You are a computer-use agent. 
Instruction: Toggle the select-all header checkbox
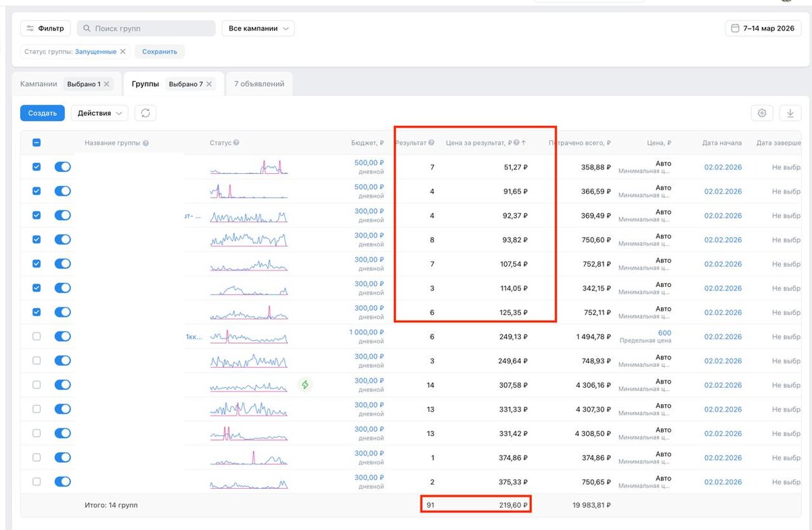click(x=37, y=143)
